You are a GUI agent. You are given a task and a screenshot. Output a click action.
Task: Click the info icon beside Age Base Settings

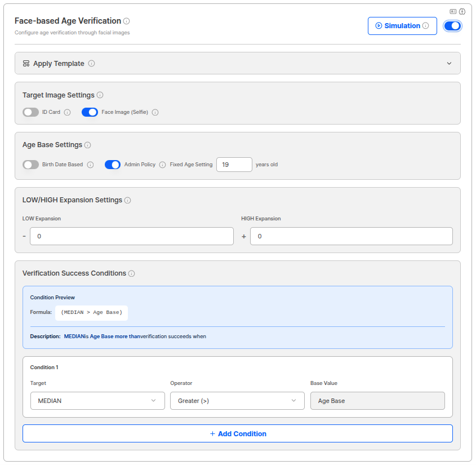tap(87, 145)
